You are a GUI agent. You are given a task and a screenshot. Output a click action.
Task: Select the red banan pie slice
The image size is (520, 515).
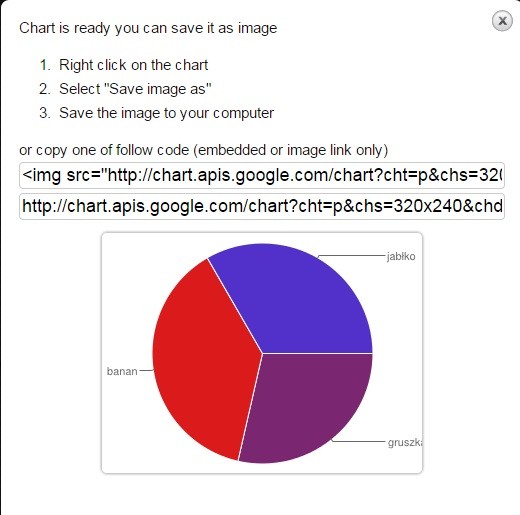tap(200, 360)
